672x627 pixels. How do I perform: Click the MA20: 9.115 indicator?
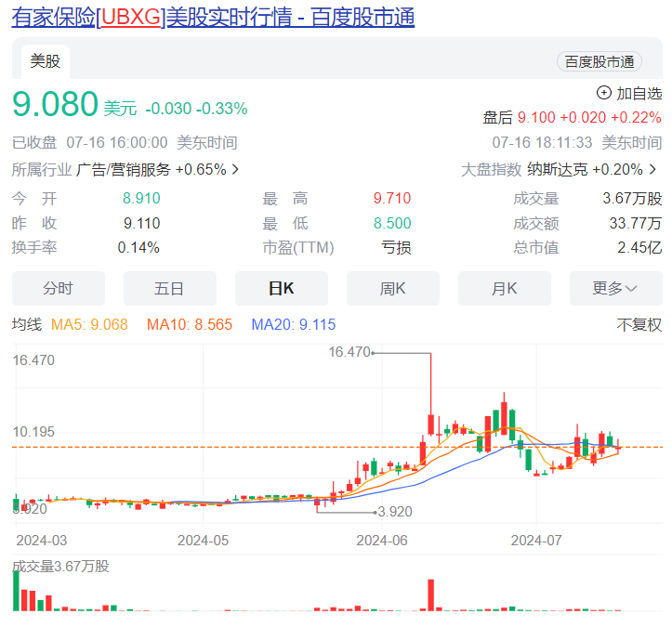tap(293, 324)
